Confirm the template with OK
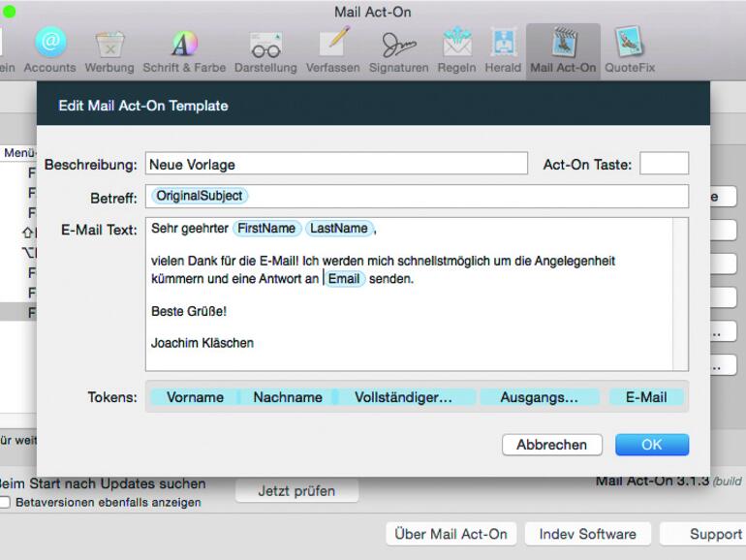The height and width of the screenshot is (560, 746). 652,445
